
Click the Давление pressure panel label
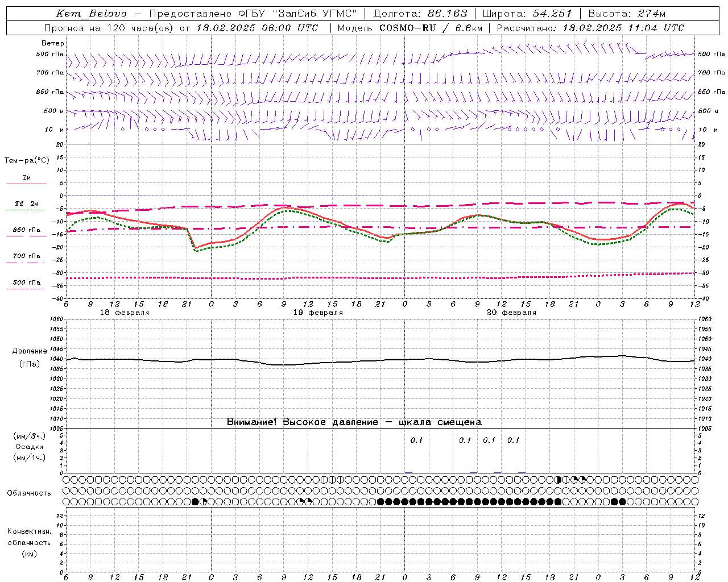tap(30, 351)
